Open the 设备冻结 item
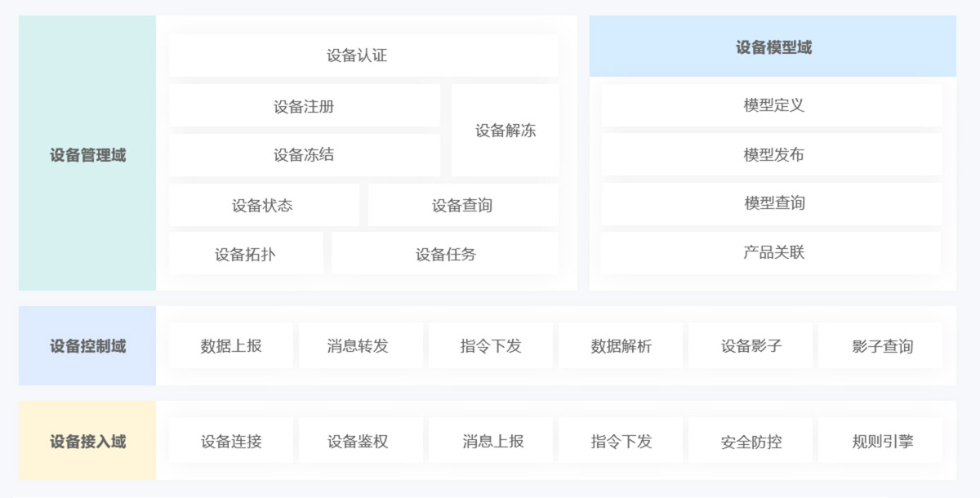Screen dimensions: 980x498 (304, 155)
